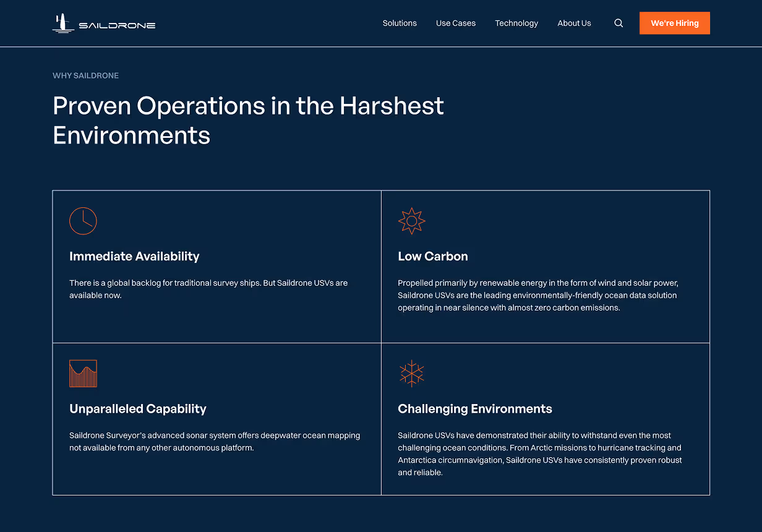
Task: Click the Proven Operations page headline
Action: click(248, 121)
